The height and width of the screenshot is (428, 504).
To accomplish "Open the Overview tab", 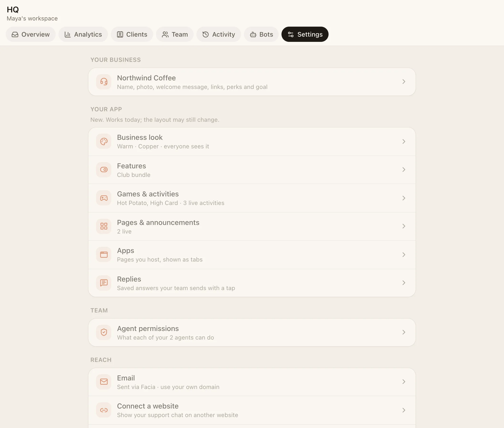I will [x=31, y=34].
